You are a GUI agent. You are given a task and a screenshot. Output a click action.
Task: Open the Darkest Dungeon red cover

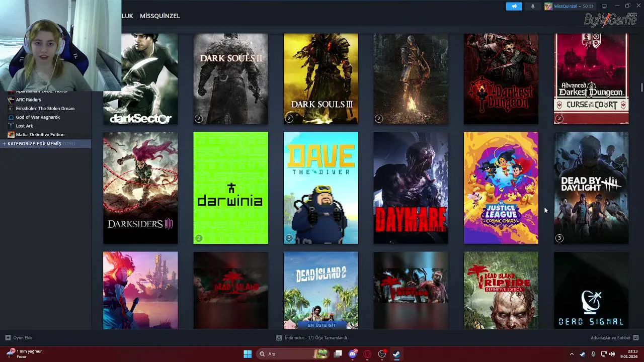(501, 79)
